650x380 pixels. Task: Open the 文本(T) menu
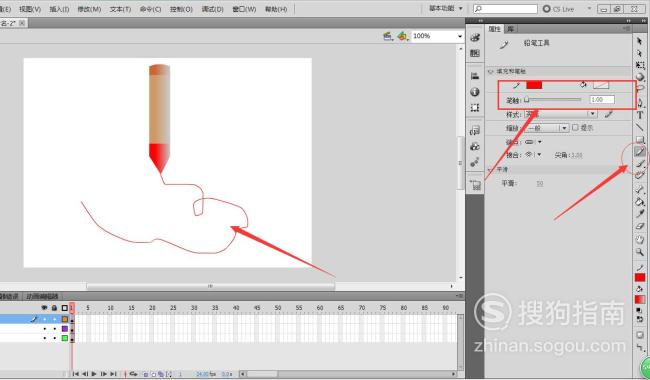coord(120,9)
